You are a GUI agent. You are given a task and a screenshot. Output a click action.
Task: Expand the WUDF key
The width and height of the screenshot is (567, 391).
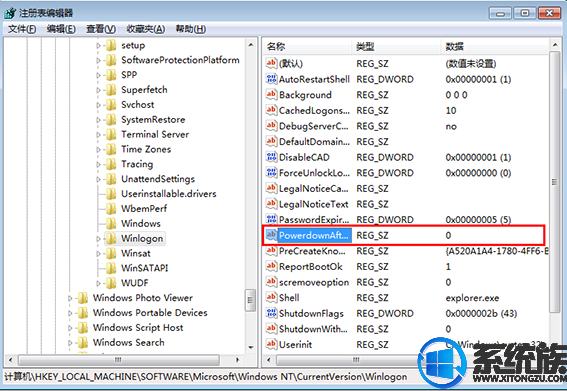98,283
